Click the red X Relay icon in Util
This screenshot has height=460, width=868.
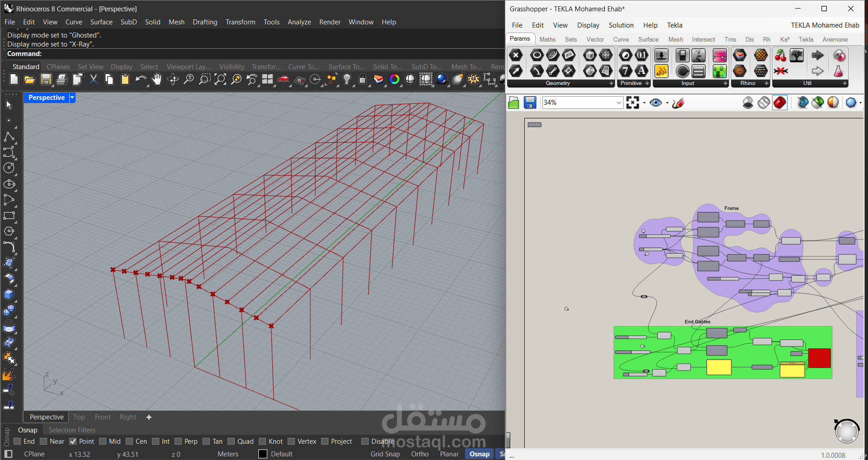coord(781,71)
